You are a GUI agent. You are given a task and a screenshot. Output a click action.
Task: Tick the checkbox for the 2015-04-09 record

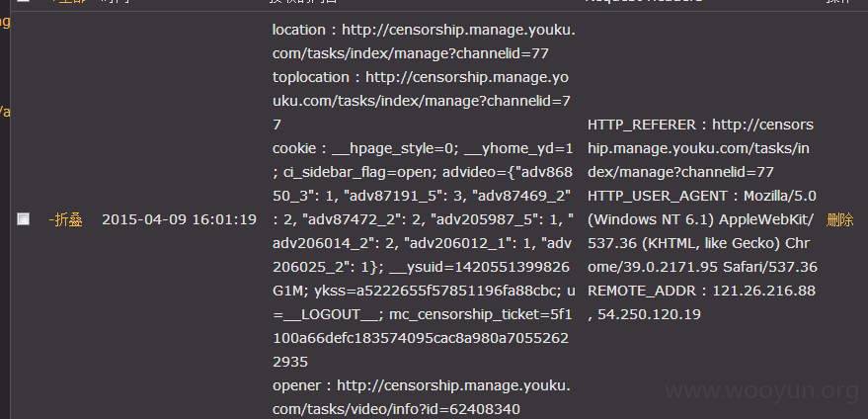pyautogui.click(x=24, y=219)
